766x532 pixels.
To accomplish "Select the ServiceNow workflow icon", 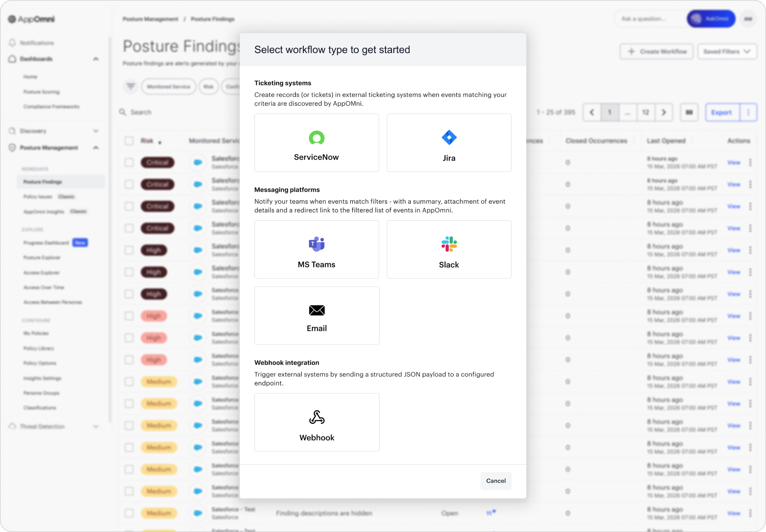I will 316,138.
